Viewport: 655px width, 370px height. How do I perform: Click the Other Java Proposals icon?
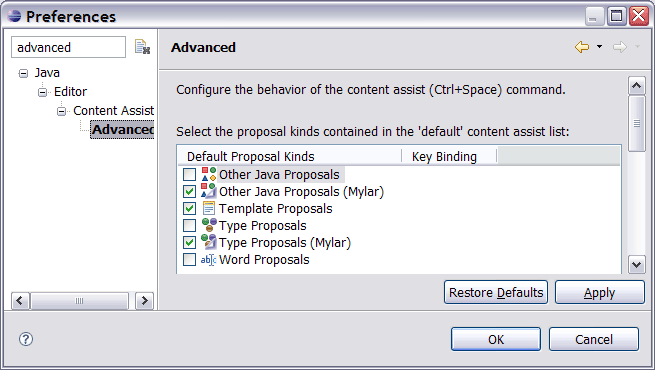pos(208,174)
